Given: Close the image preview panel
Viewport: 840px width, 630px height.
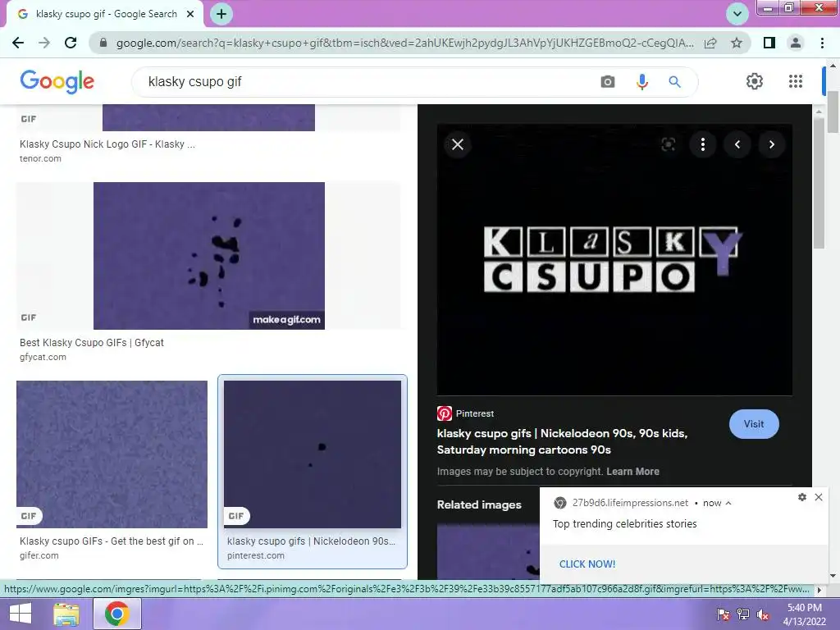Looking at the screenshot, I should (458, 144).
